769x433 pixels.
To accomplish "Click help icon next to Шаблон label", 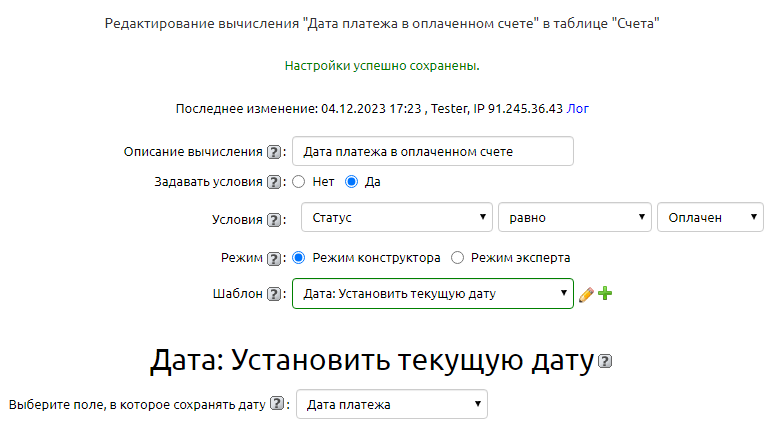I will (x=274, y=294).
